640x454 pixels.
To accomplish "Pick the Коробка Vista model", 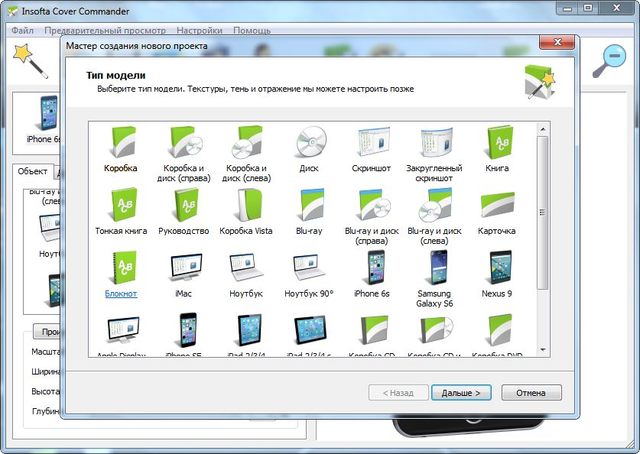I will (247, 205).
